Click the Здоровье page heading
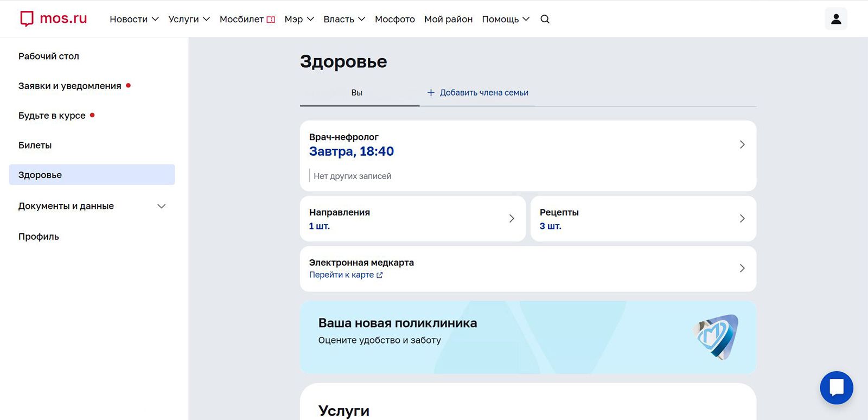 (x=343, y=62)
